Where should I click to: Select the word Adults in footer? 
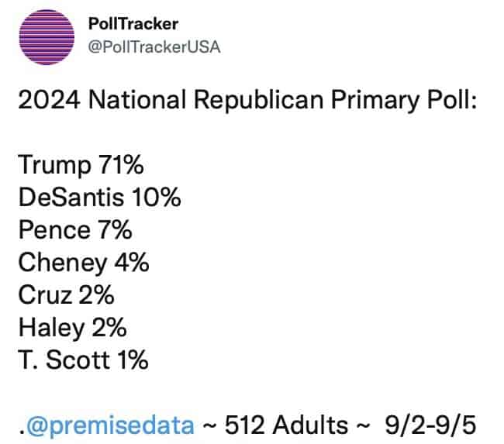click(x=310, y=425)
